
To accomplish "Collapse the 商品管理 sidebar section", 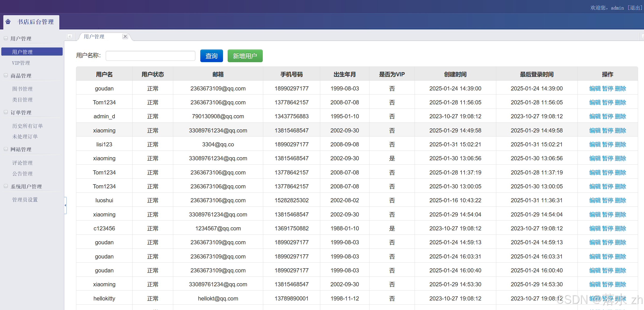I will [x=6, y=76].
